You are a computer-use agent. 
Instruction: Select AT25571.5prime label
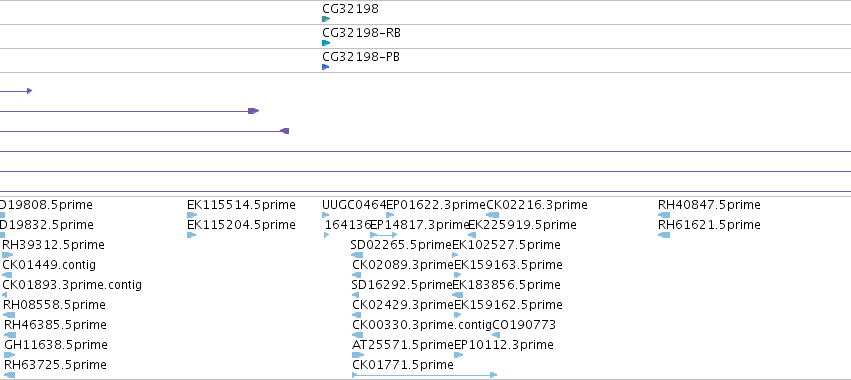point(403,345)
